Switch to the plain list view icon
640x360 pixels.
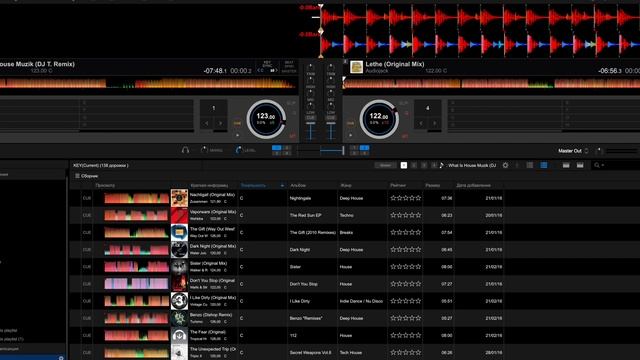530,165
